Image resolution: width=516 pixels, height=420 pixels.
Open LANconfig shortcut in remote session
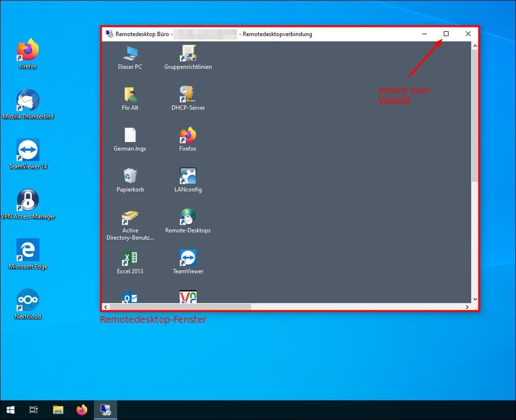click(x=188, y=177)
